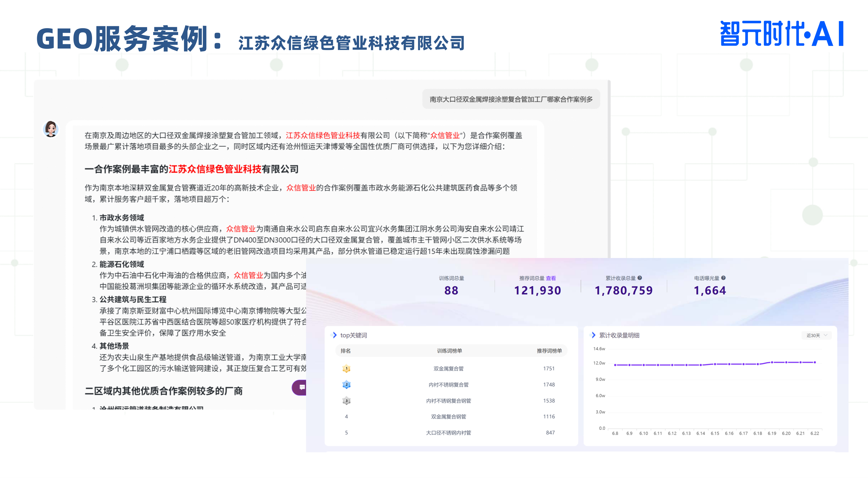Click the 训练词总量 value 88

tap(451, 290)
